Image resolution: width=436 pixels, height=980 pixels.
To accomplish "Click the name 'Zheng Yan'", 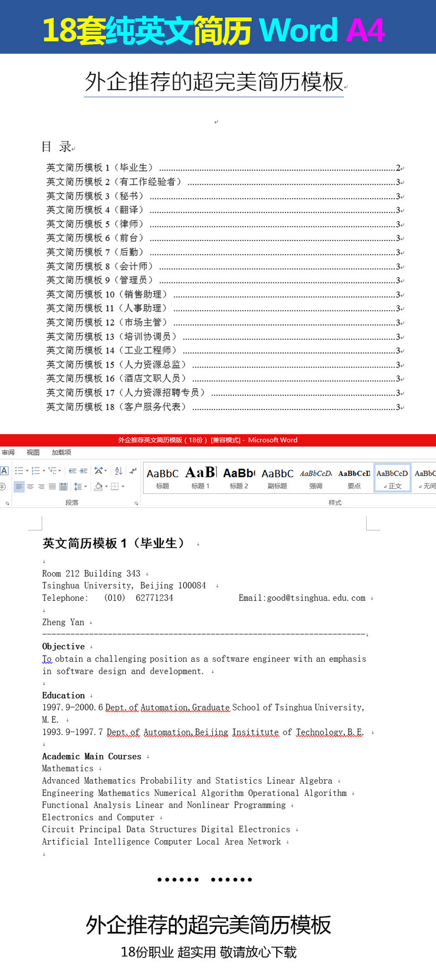I will pyautogui.click(x=63, y=622).
